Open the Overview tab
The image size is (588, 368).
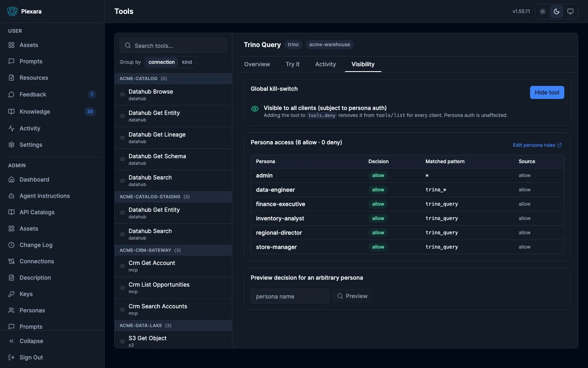coord(257,64)
